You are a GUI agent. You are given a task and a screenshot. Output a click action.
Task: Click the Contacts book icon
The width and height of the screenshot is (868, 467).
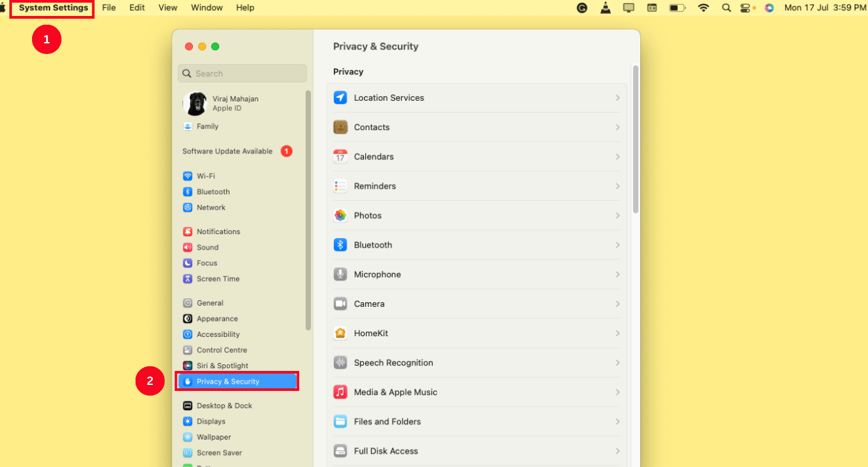click(341, 127)
